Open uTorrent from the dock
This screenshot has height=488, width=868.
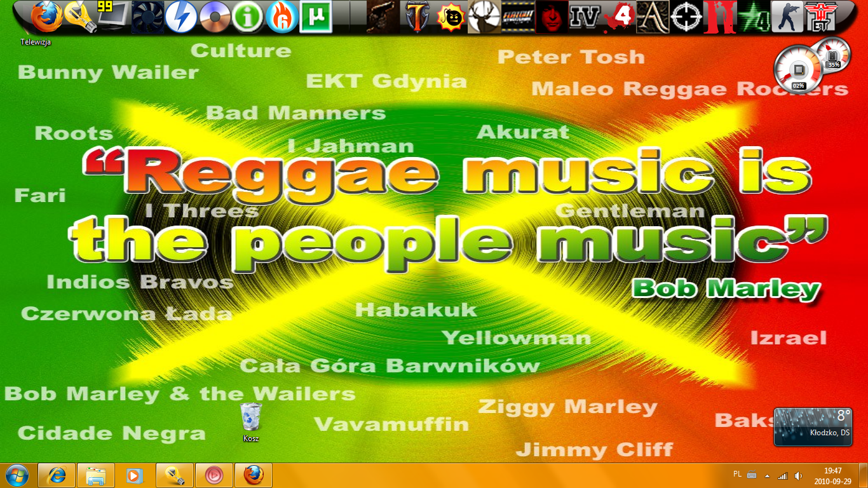coord(315,17)
